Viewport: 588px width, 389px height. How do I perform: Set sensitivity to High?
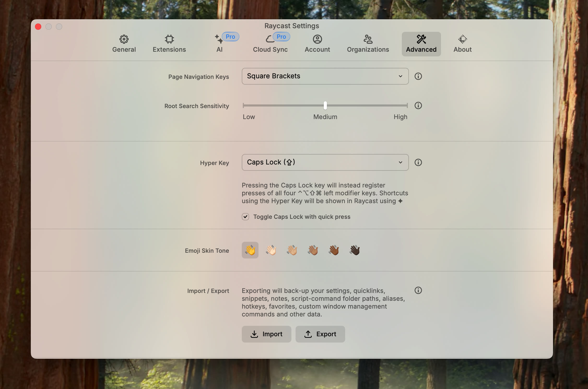point(400,117)
